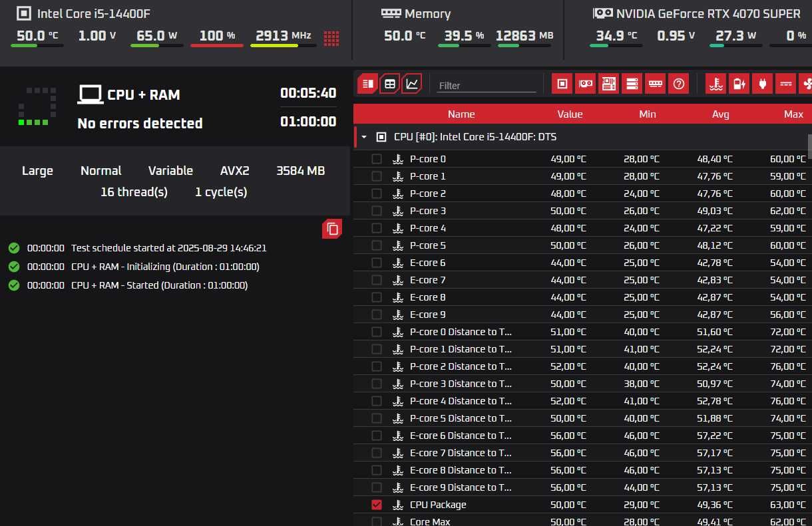
Task: Click the Memory module icon in header
Action: tap(391, 13)
